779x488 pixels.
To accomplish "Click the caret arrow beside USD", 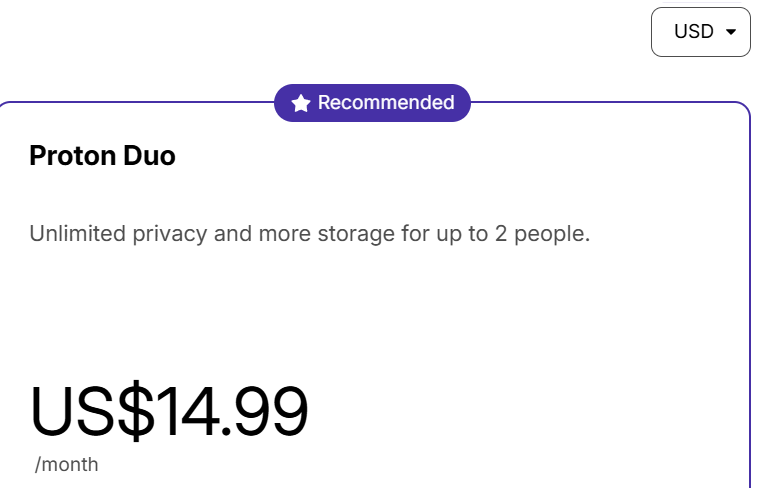I will (x=731, y=32).
